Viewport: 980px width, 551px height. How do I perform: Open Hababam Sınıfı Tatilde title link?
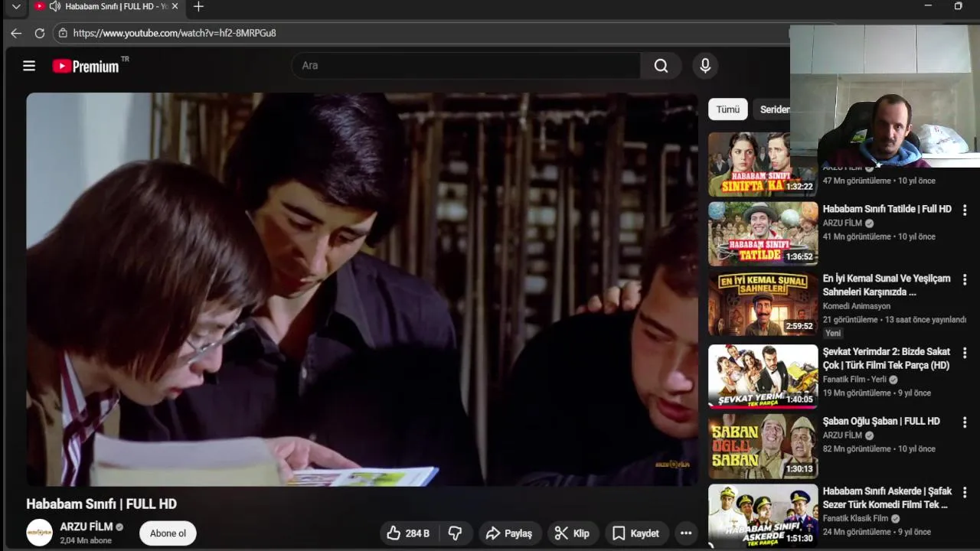[887, 209]
